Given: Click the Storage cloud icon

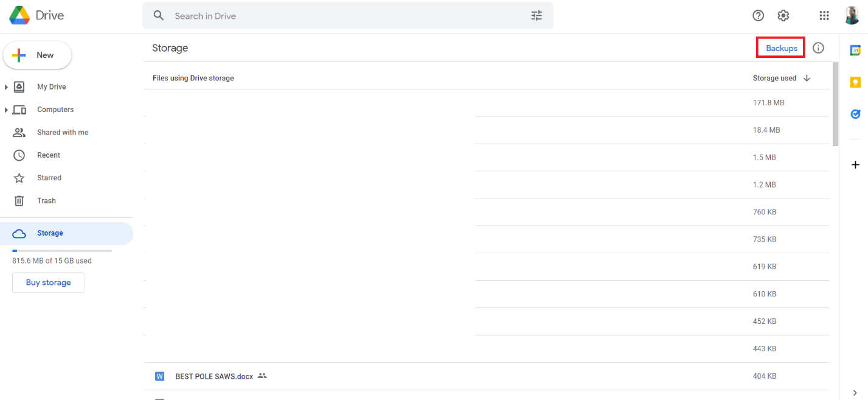Looking at the screenshot, I should [19, 233].
